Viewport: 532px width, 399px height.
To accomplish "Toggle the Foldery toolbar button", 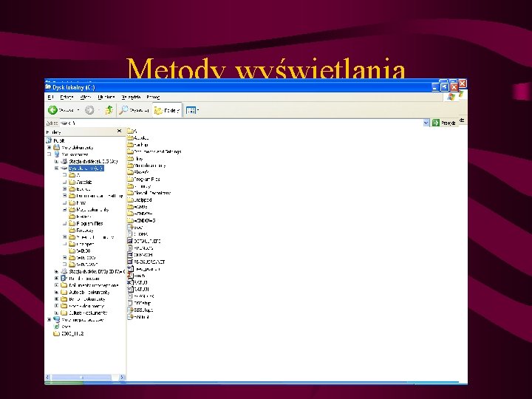I will (167, 110).
